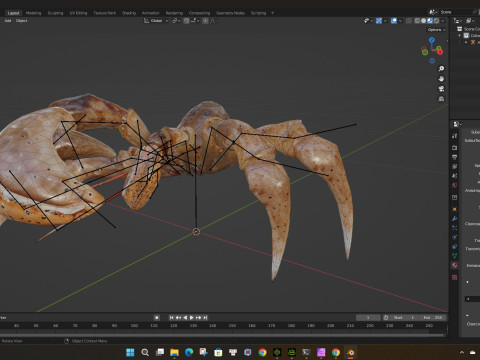Open Geometry Nodes workspace tab
The image size is (480, 360).
pyautogui.click(x=230, y=13)
